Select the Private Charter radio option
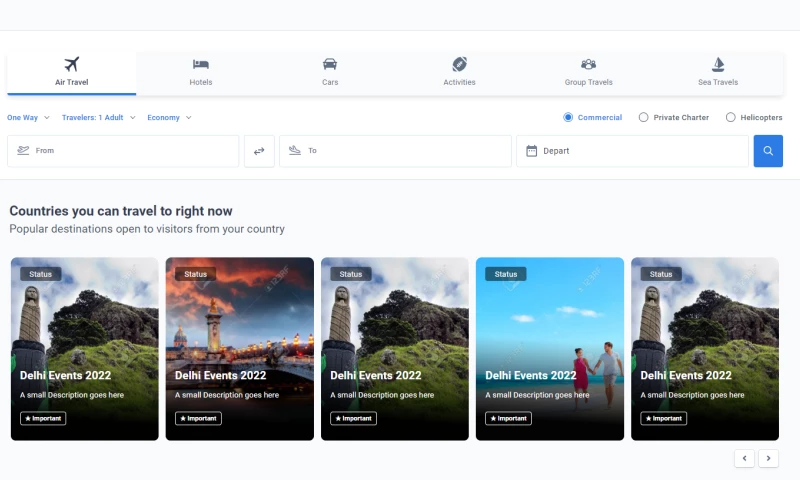Viewport: 800px width, 480px height. 643,117
